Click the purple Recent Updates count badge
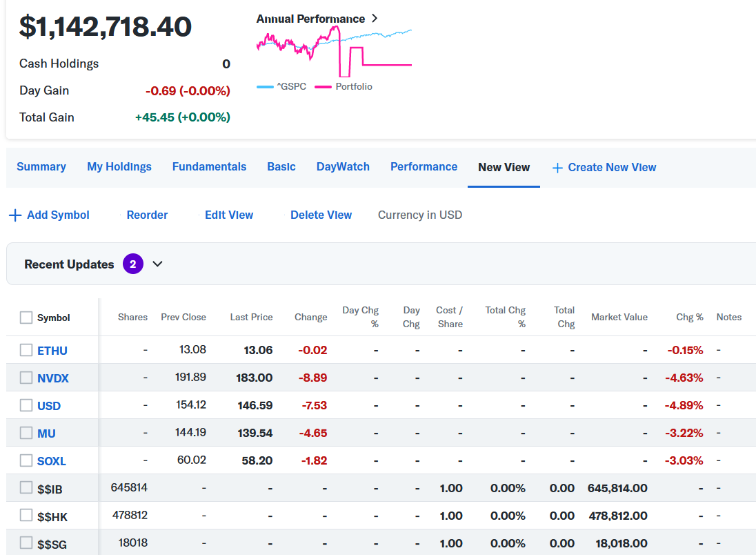The width and height of the screenshot is (756, 555). pyautogui.click(x=133, y=264)
